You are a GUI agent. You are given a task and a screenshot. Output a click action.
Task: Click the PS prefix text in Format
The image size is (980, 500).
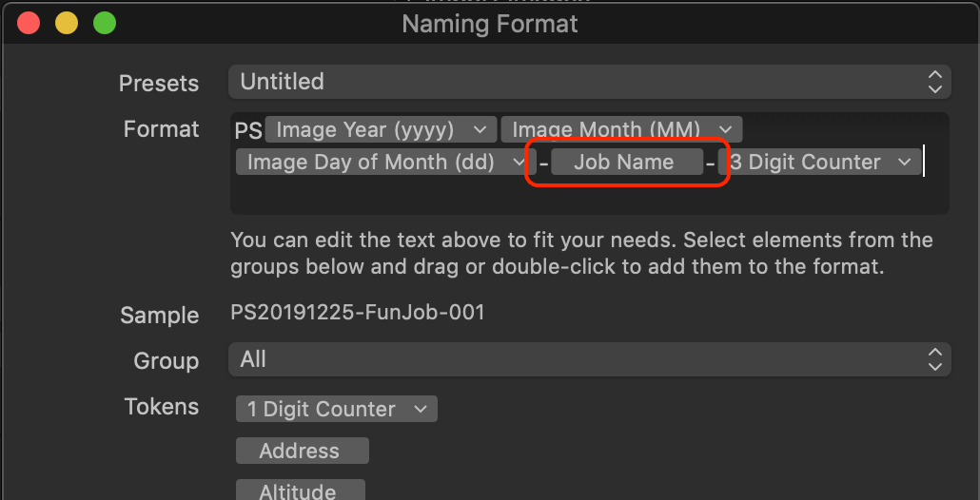pos(248,131)
